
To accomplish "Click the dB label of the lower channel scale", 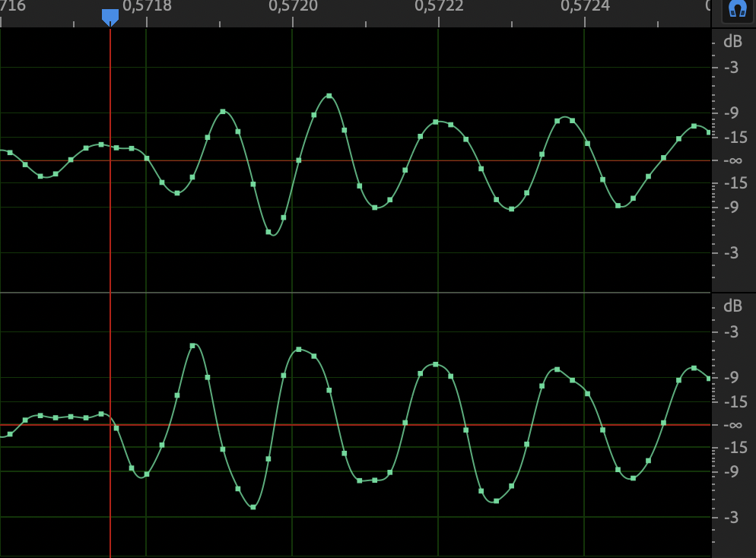I will (732, 306).
